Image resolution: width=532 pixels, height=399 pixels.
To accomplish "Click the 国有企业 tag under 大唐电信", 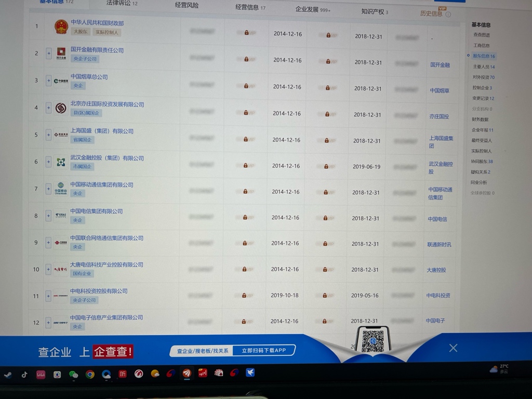I will coord(82,273).
